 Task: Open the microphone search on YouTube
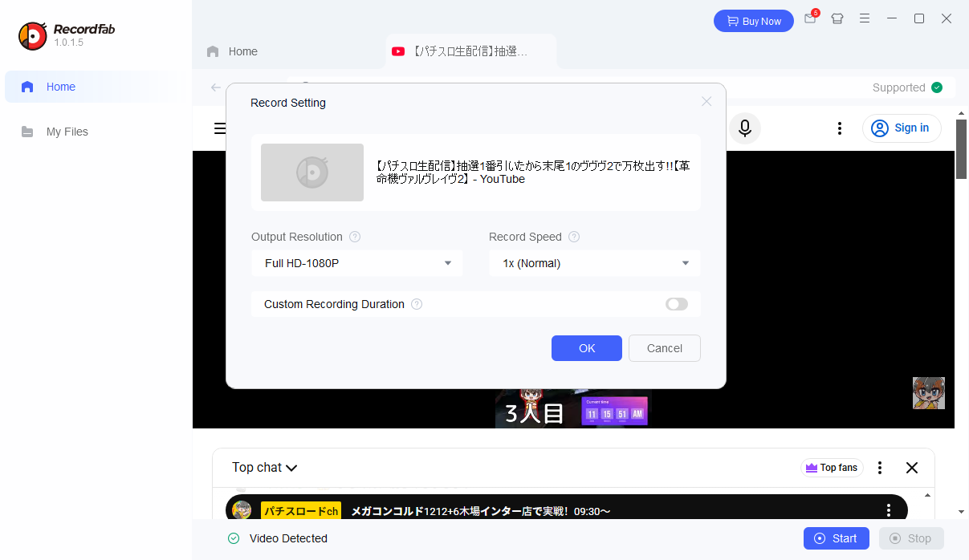click(744, 128)
